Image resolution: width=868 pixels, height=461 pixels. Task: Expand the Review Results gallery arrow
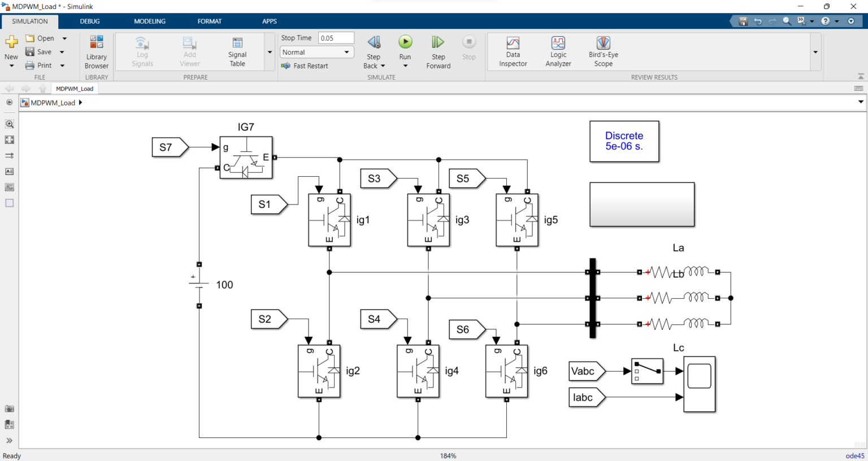[x=815, y=52]
